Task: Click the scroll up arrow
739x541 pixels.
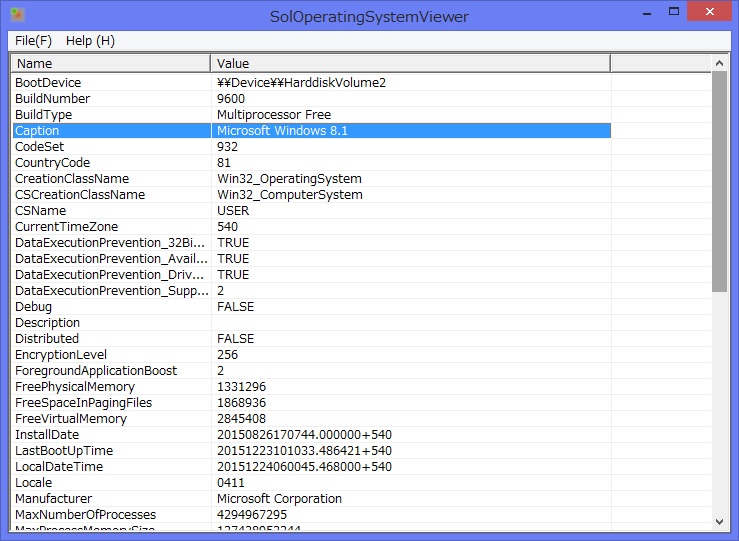Action: click(x=719, y=63)
